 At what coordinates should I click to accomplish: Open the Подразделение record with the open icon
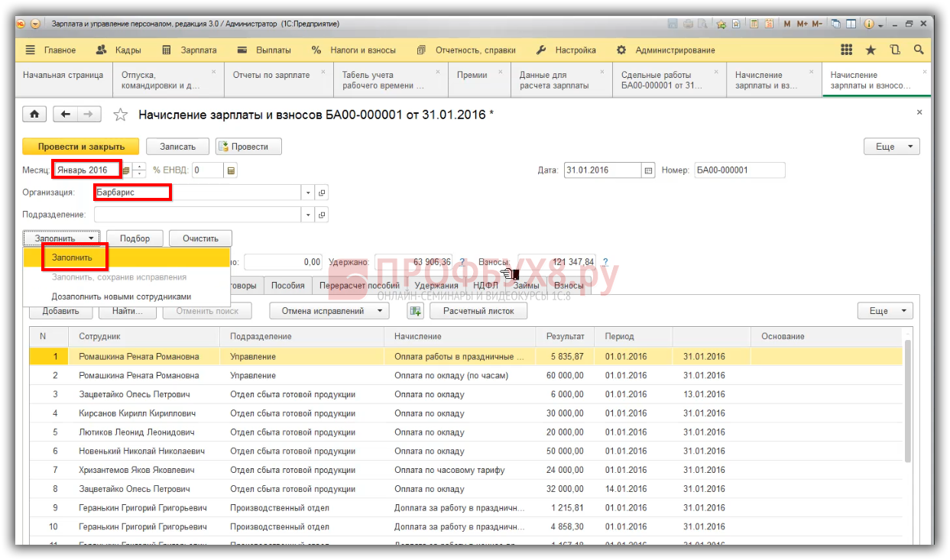tap(322, 215)
